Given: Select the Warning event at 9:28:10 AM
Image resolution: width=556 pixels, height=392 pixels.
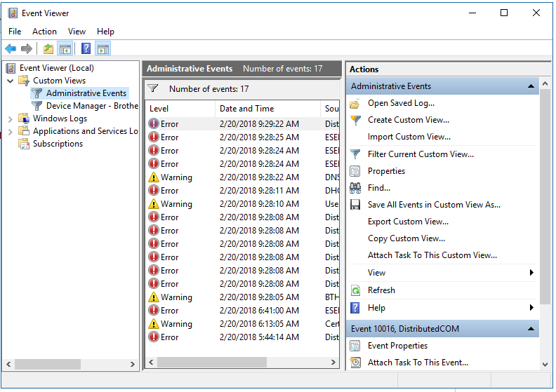Looking at the screenshot, I should 242,204.
